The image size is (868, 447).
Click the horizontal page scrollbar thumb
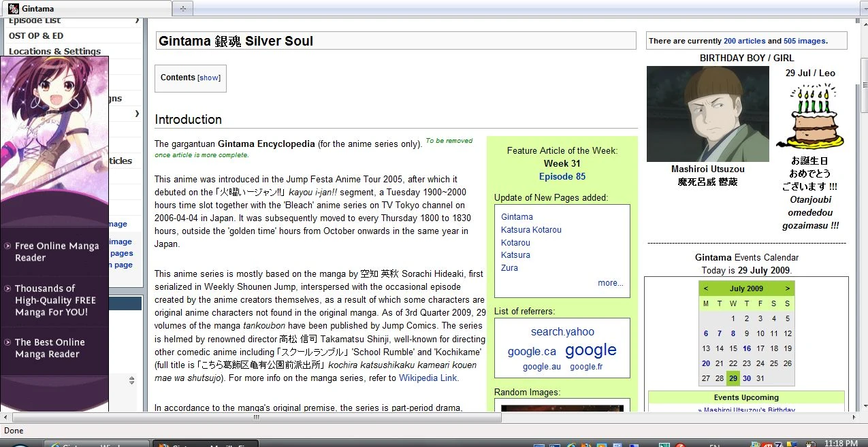257,418
